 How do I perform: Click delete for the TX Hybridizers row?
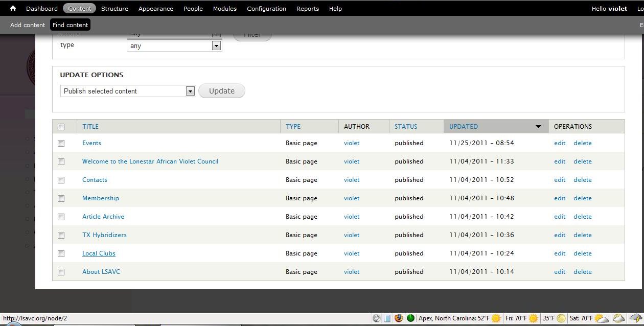click(583, 235)
